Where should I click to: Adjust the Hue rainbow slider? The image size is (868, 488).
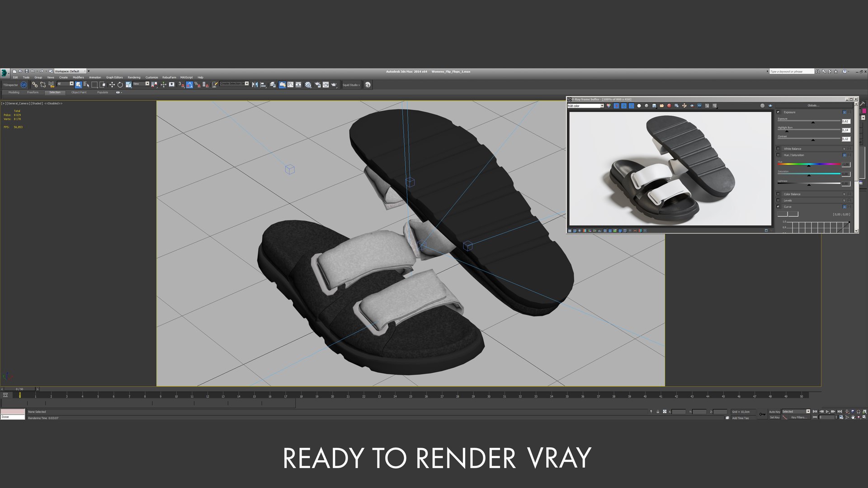click(x=808, y=164)
